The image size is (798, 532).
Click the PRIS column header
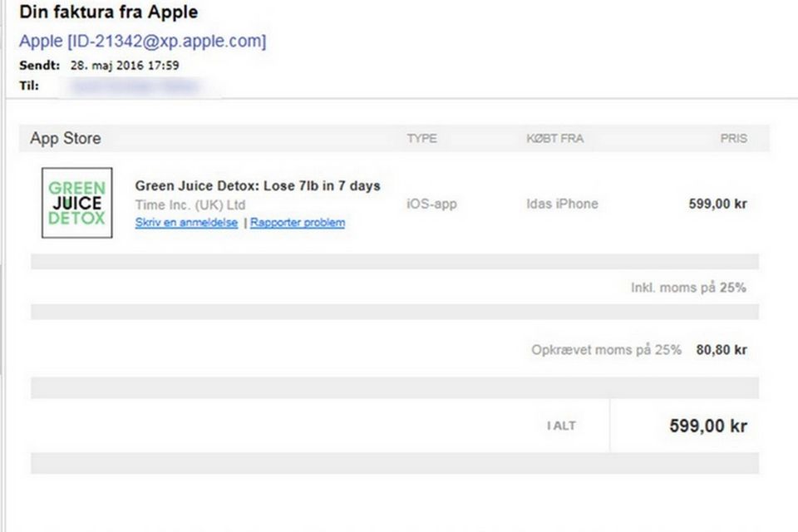pyautogui.click(x=733, y=139)
